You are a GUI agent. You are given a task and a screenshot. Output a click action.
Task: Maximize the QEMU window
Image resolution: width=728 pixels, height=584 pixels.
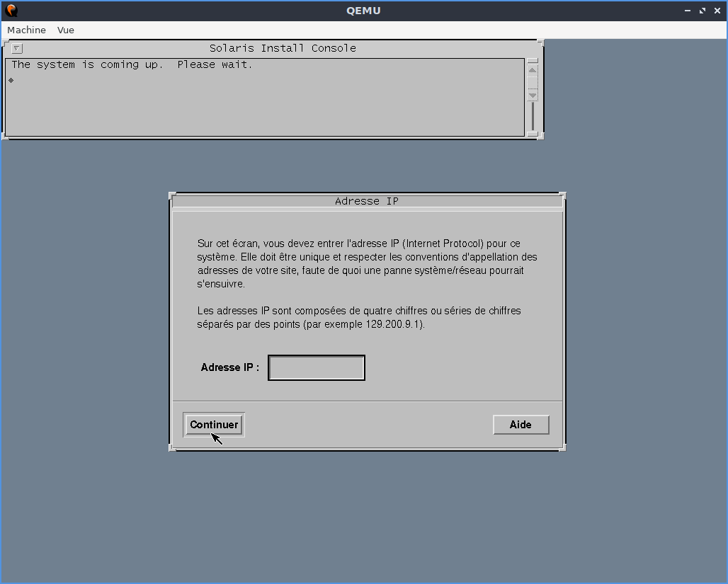[703, 11]
